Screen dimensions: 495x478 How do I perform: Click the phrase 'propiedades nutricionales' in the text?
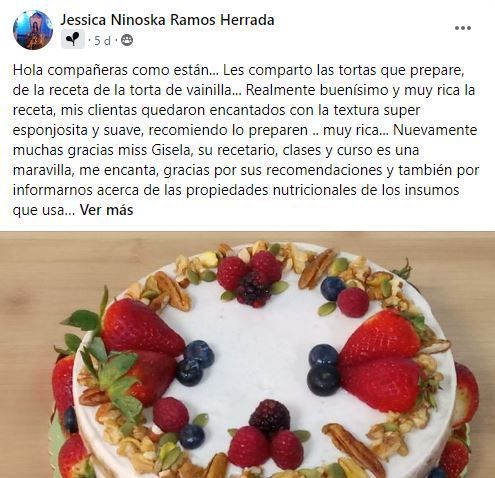tap(261, 190)
